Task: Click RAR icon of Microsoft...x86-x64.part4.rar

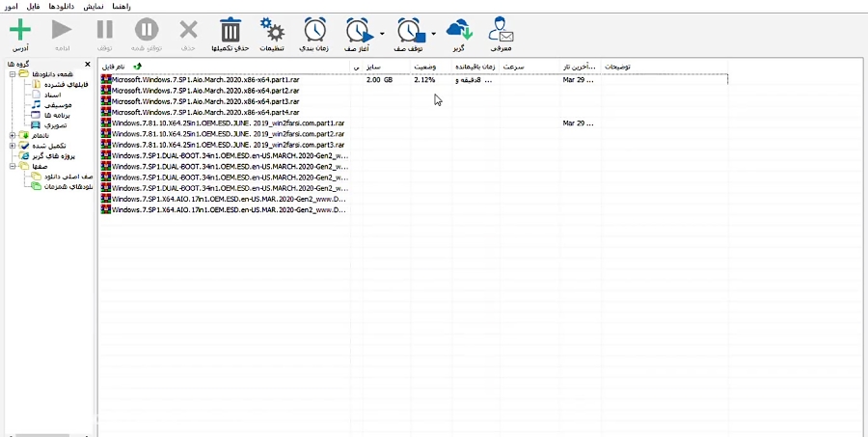Action: click(106, 112)
